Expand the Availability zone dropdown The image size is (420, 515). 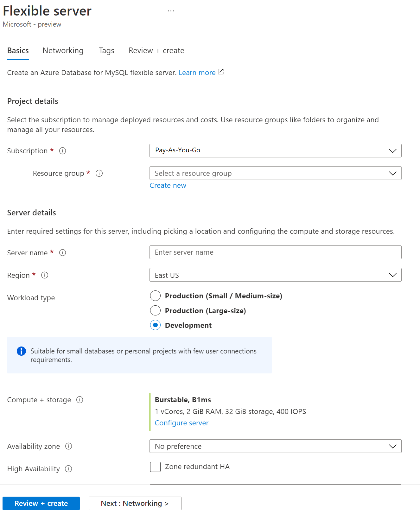pyautogui.click(x=275, y=446)
